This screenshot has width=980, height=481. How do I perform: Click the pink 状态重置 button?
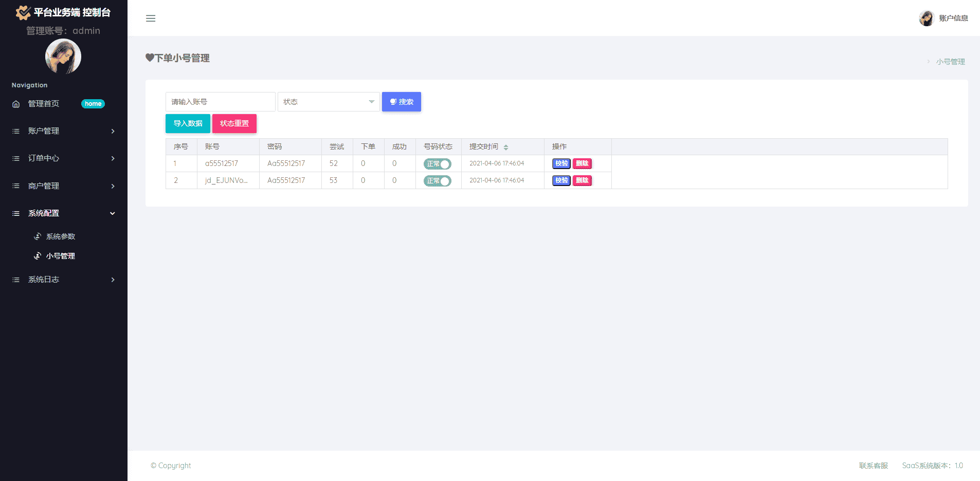point(234,123)
